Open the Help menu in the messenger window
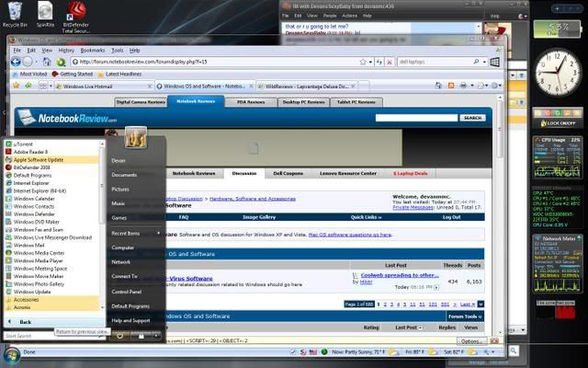The image size is (588, 368). (x=367, y=16)
